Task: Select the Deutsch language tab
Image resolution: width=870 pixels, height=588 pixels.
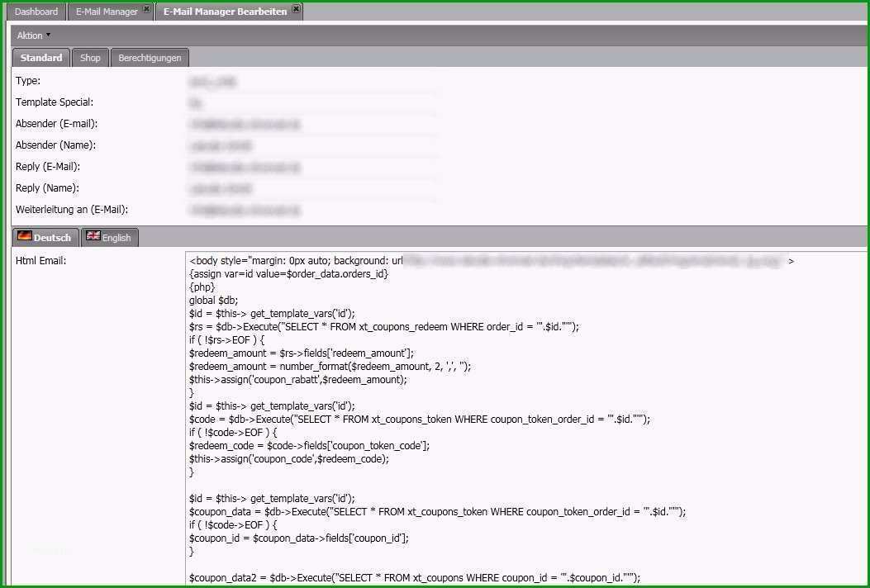Action: point(45,237)
